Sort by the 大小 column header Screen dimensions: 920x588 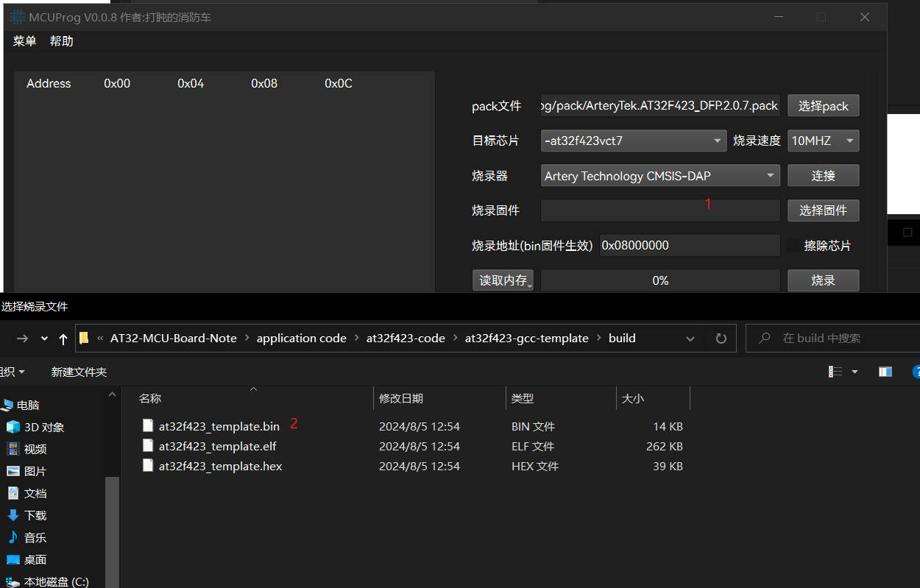(633, 399)
